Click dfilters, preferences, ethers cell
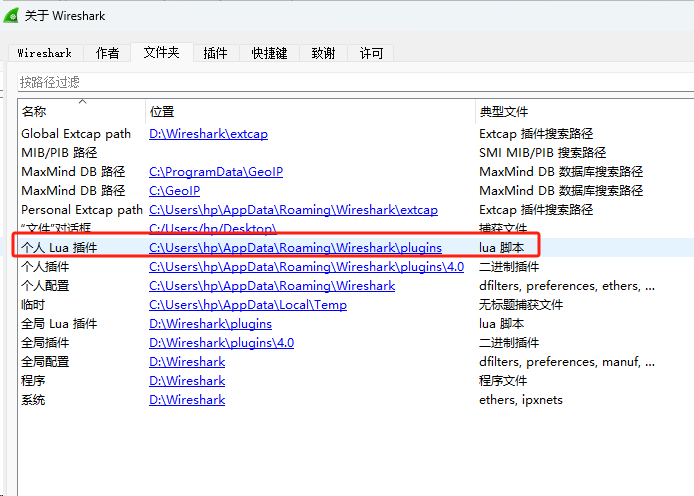Screen dimensions: 694x496 (567, 286)
